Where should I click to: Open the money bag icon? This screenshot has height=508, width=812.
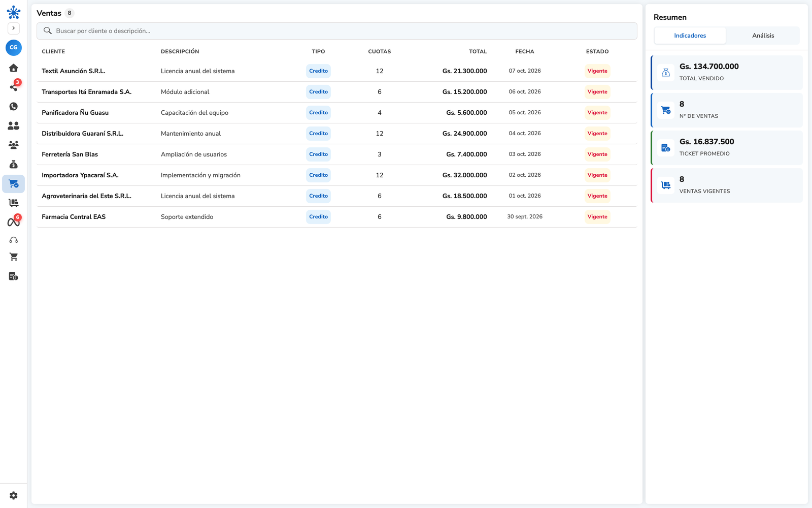pyautogui.click(x=14, y=164)
